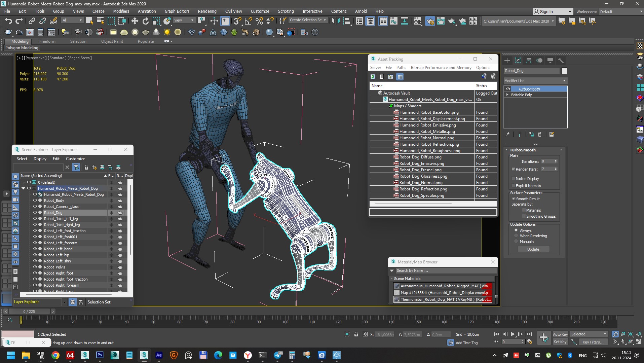
Task: Open the Key mode Selected dropdown
Action: 589,334
